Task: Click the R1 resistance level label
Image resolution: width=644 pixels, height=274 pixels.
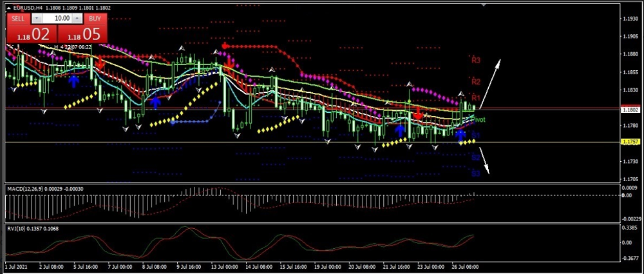Action: pos(476,97)
